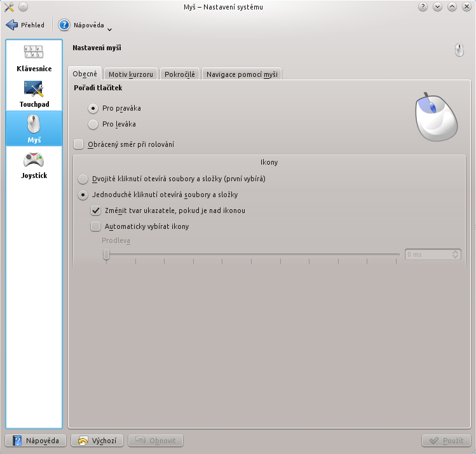Select the Pro leváka radio button
The height and width of the screenshot is (454, 476).
click(x=93, y=124)
